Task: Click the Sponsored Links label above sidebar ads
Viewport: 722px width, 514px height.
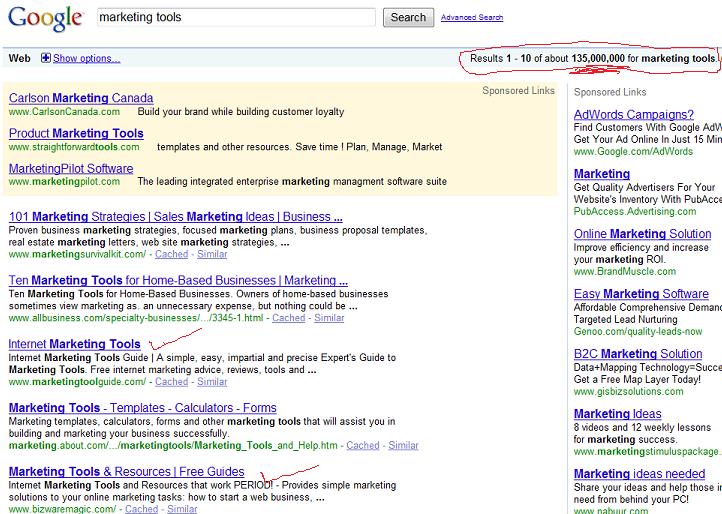Action: 610,92
